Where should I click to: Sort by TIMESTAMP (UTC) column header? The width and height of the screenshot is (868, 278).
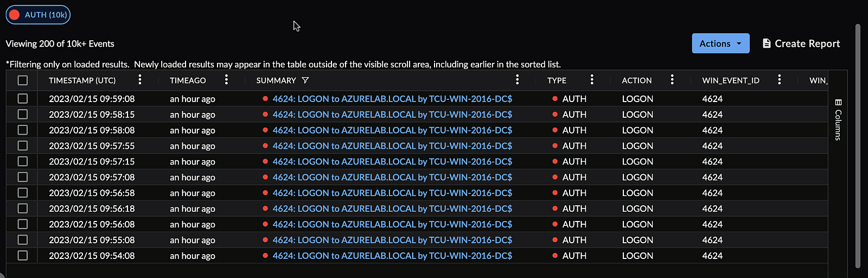pyautogui.click(x=82, y=80)
